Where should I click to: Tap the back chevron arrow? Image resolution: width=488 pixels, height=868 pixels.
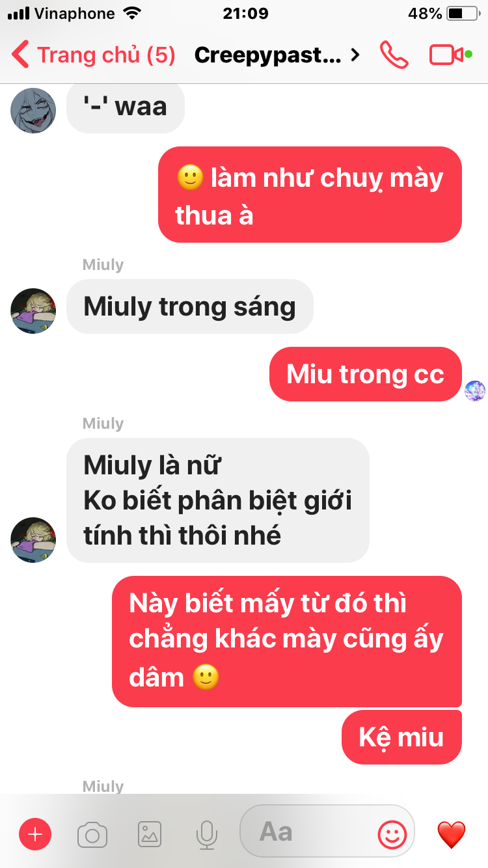point(21,55)
